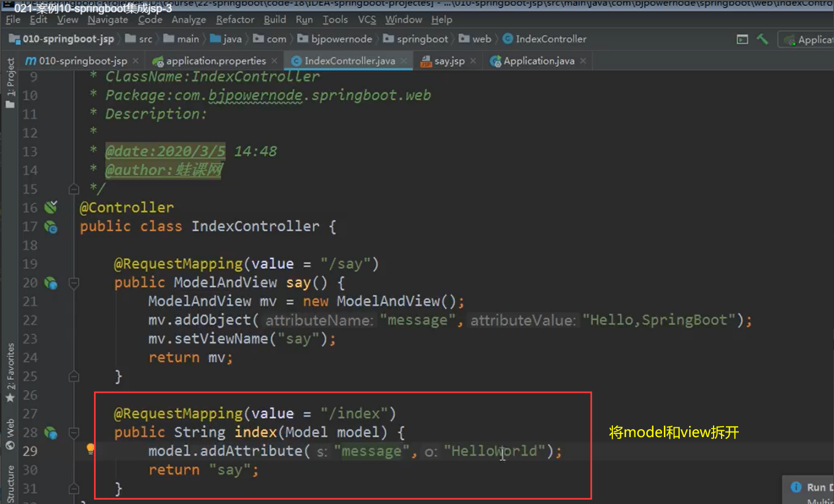Image resolution: width=834 pixels, height=504 pixels.
Task: Click mv.setViewName on line 23
Action: pyautogui.click(x=208, y=339)
